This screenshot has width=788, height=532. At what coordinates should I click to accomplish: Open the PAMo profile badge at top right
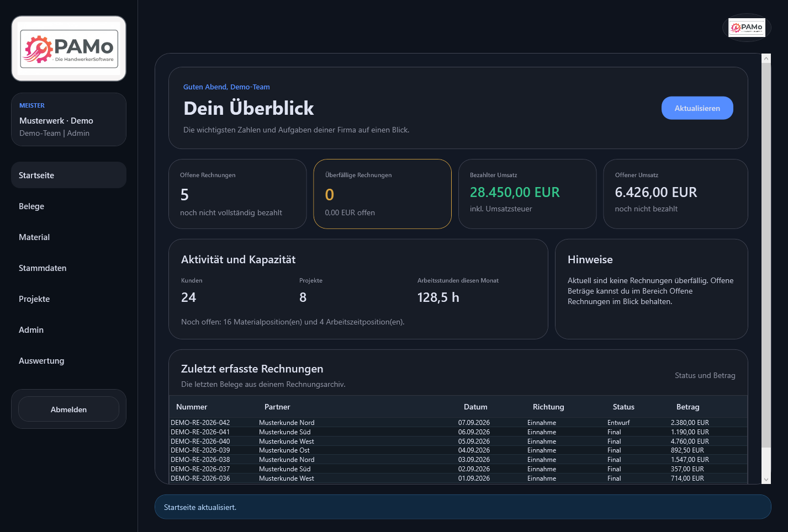(x=747, y=27)
